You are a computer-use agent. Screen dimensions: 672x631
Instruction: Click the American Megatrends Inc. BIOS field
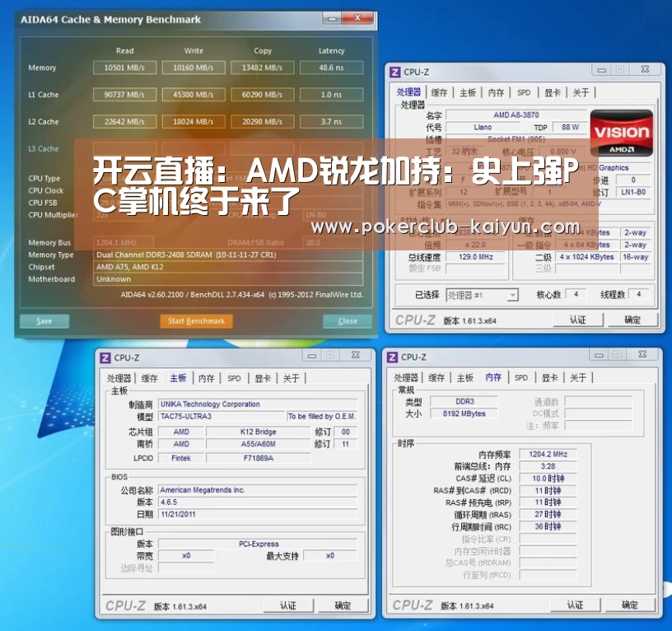tap(258, 490)
